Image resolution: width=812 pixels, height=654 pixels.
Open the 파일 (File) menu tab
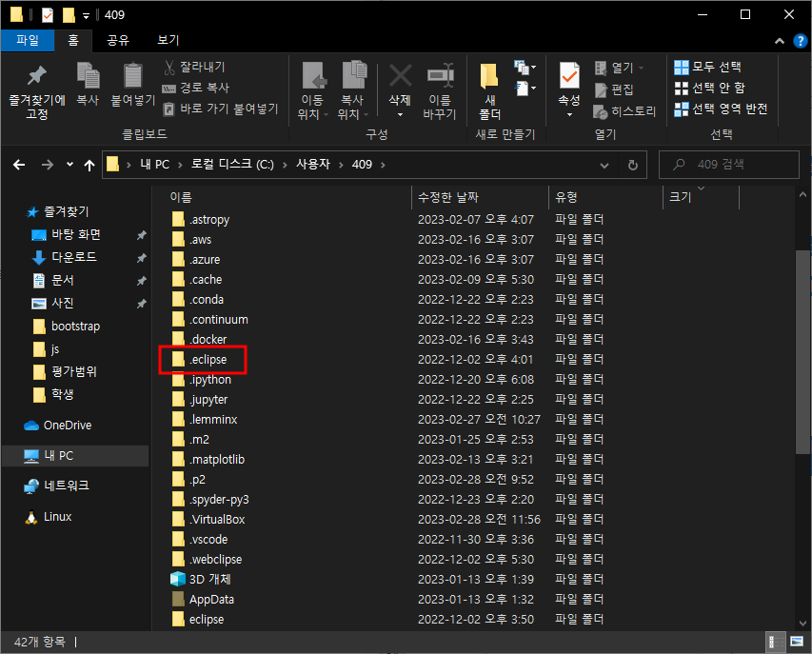coord(28,40)
